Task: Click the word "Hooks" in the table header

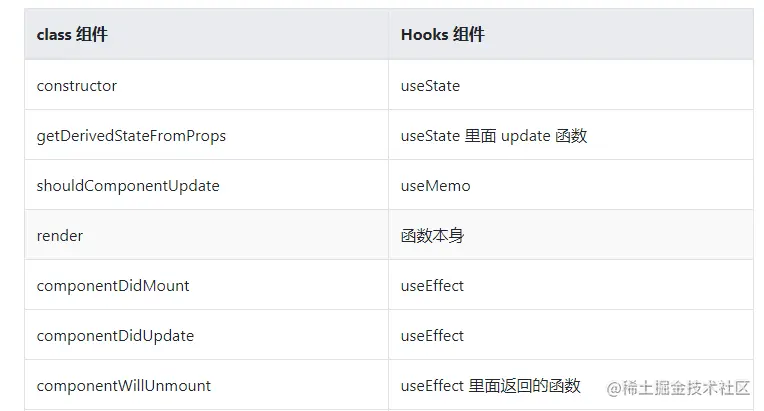Action: tap(424, 34)
